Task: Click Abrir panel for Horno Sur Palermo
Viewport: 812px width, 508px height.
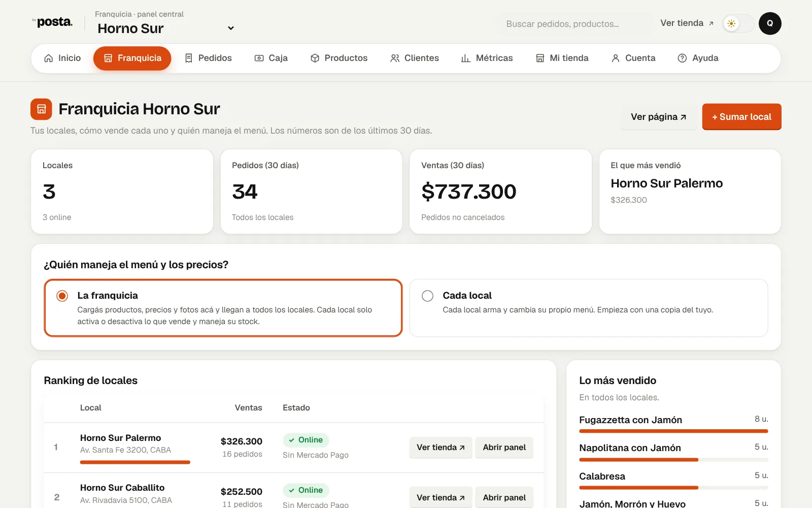Action: 504,448
